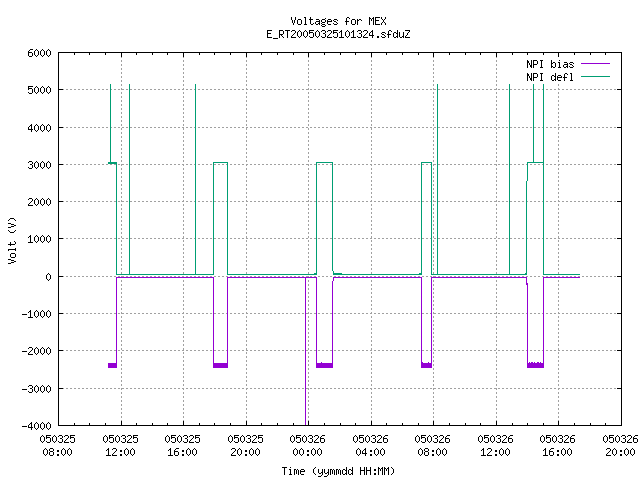Image resolution: width=640 pixels, height=480 pixels.
Task: Click the 0 y-axis tick label
Action: click(49, 277)
